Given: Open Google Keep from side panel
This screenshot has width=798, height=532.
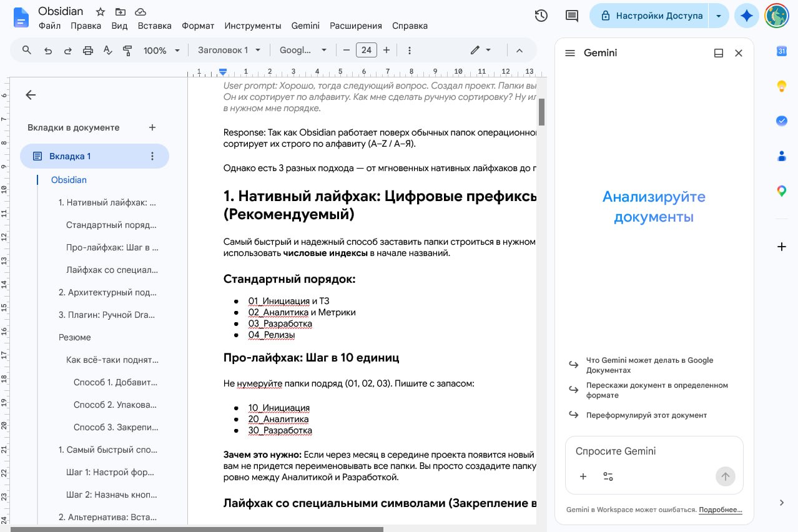Looking at the screenshot, I should pos(781,86).
